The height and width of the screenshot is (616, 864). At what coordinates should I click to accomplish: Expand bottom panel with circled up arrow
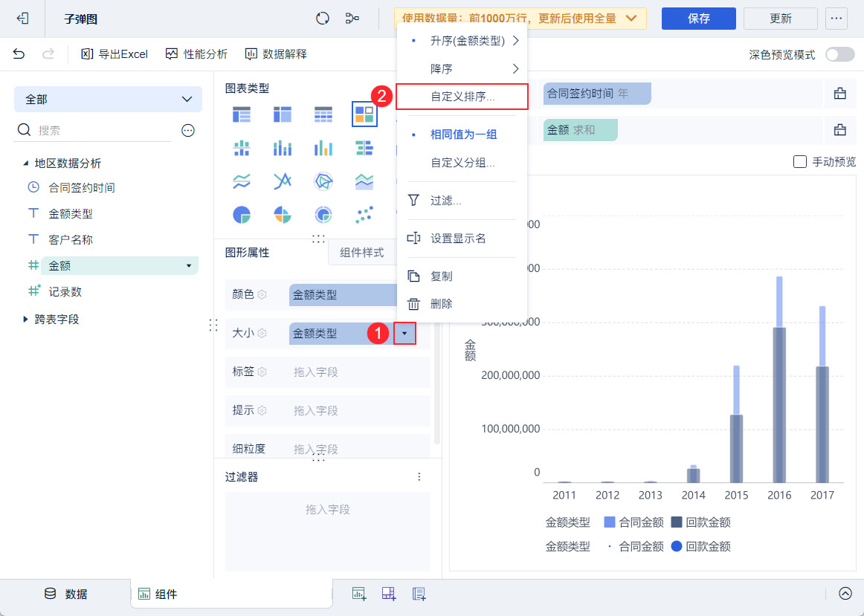pyautogui.click(x=845, y=594)
